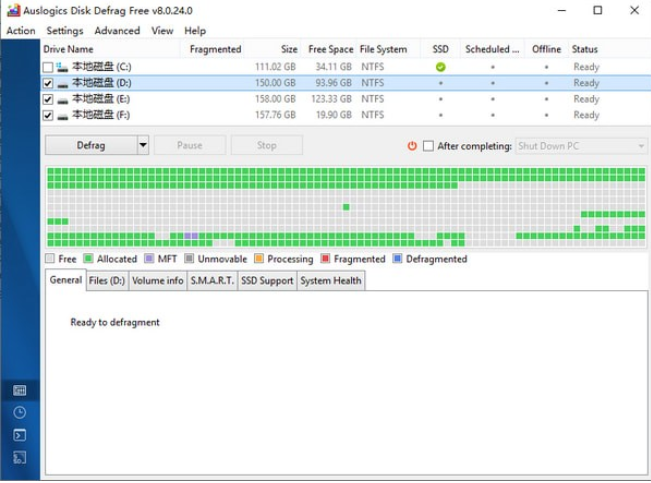Uncheck the box for drive D:

click(48, 83)
